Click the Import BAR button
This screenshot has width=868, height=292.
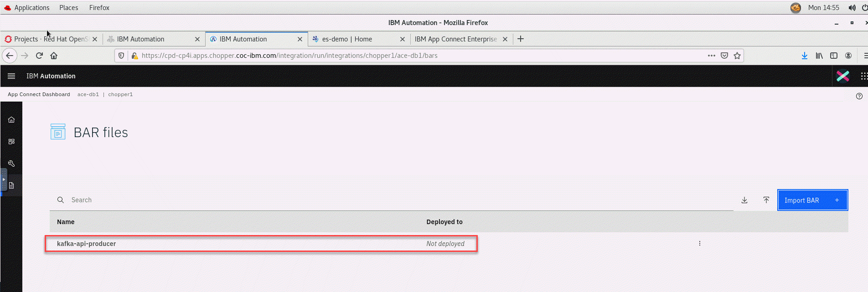(x=812, y=200)
